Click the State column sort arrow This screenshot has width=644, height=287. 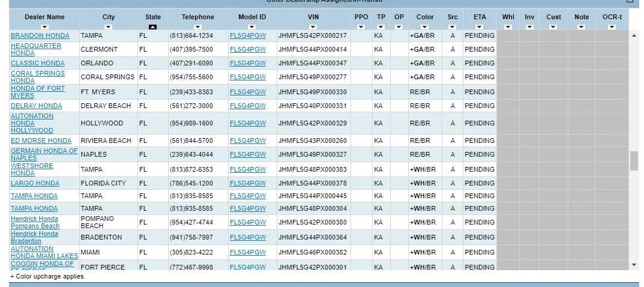pyautogui.click(x=153, y=27)
